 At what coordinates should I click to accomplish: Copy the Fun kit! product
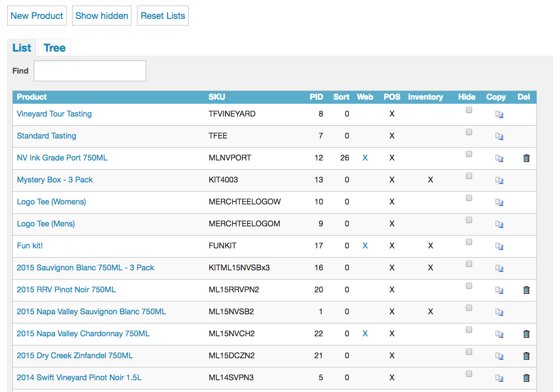499,246
